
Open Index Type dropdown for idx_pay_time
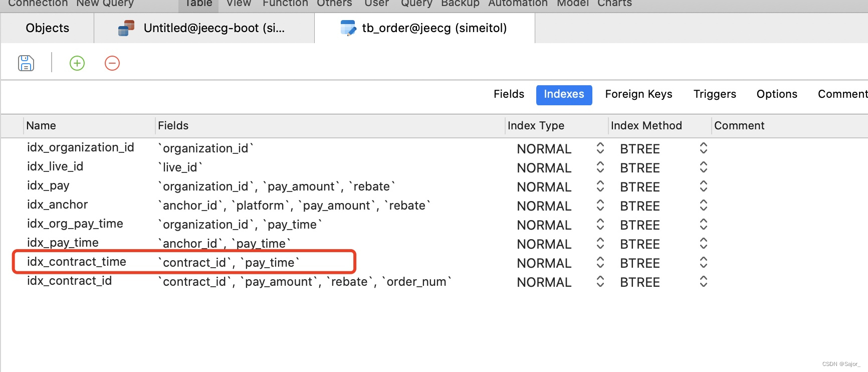tap(600, 244)
